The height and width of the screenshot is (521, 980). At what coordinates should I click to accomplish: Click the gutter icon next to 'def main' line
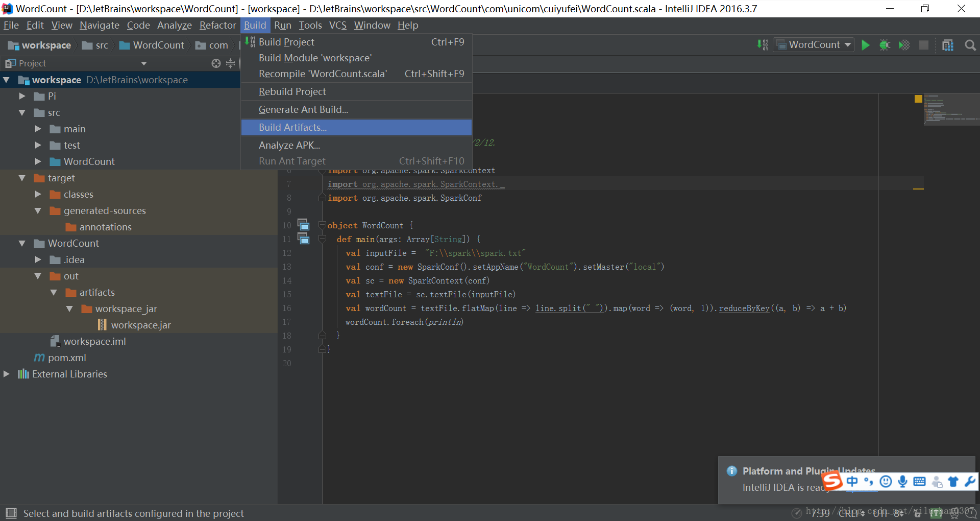(304, 239)
